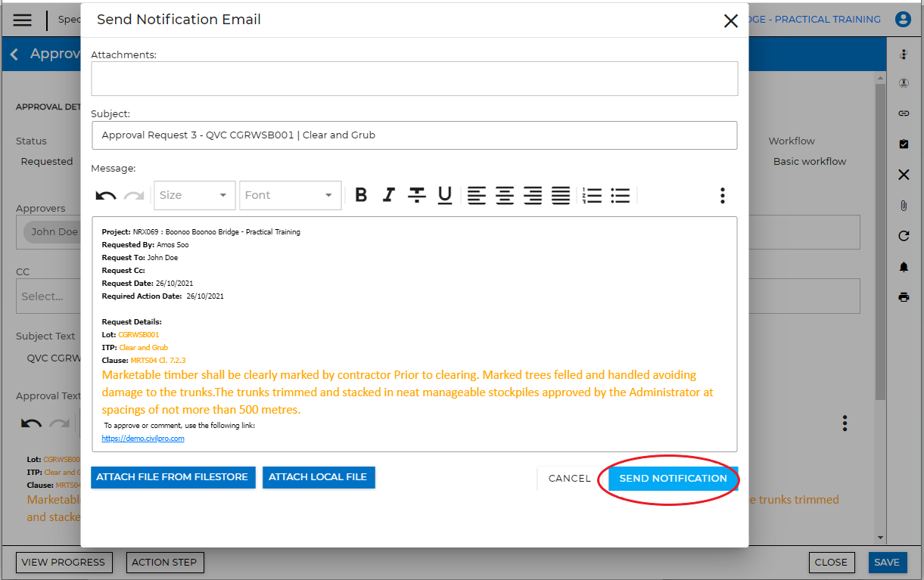Click Attach Local File button
This screenshot has width=924, height=580.
tap(319, 477)
